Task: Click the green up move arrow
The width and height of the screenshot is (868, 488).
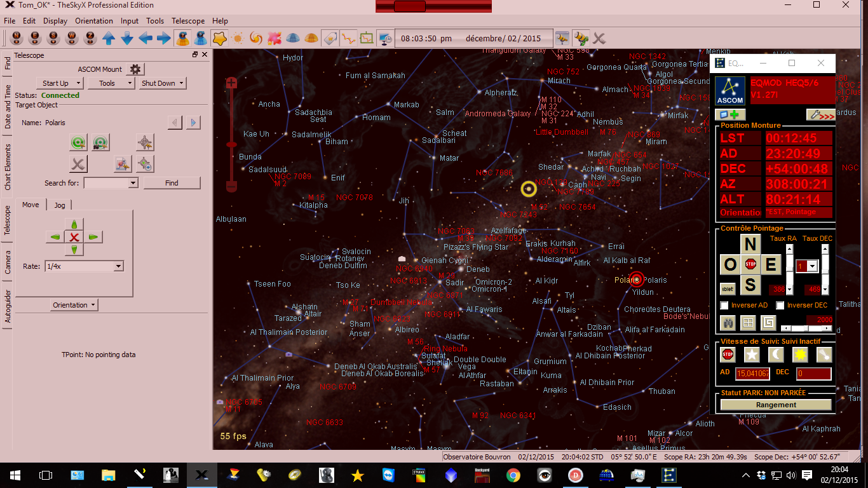Action: pos(74,224)
